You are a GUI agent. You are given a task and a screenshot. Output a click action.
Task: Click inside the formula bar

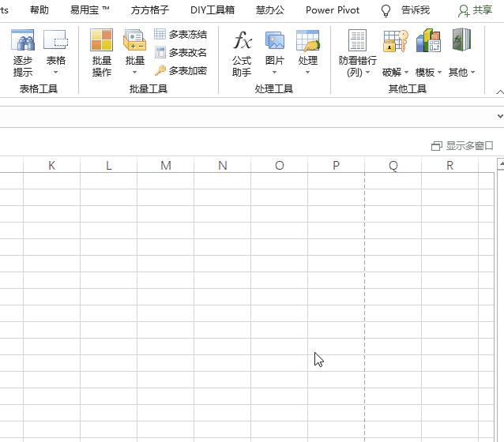[247, 117]
